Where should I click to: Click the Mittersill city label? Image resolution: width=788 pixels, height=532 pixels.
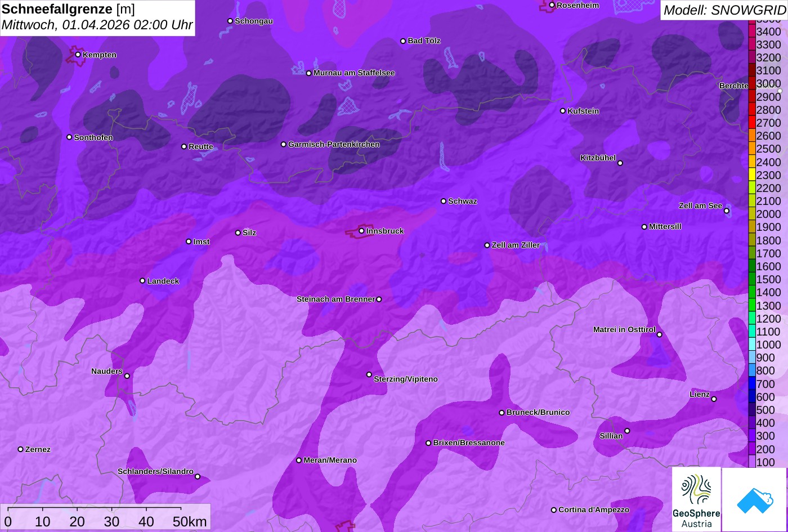click(x=665, y=226)
